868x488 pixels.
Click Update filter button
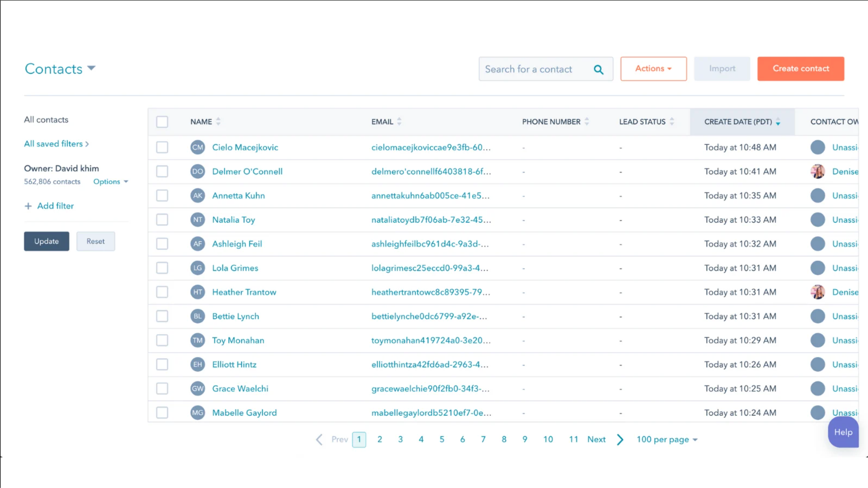click(x=47, y=241)
